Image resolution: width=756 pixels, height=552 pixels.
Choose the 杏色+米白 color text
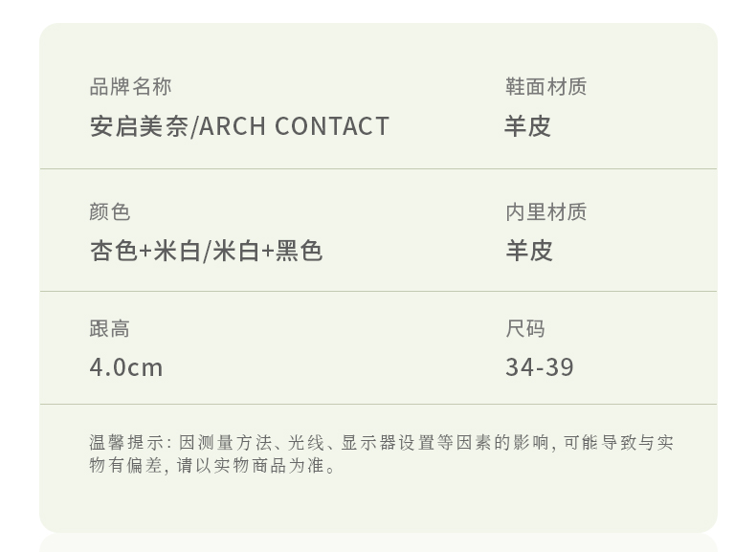point(145,251)
